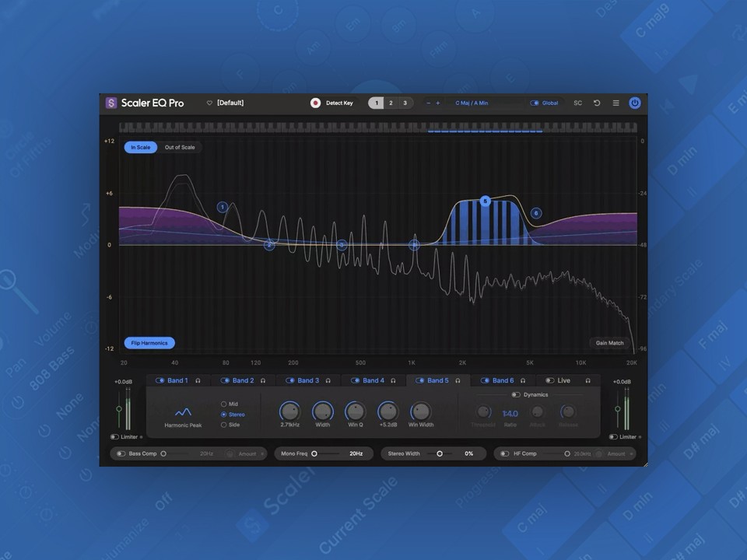The height and width of the screenshot is (560, 747).
Task: Select EQ node 1 on the graph
Action: [223, 207]
